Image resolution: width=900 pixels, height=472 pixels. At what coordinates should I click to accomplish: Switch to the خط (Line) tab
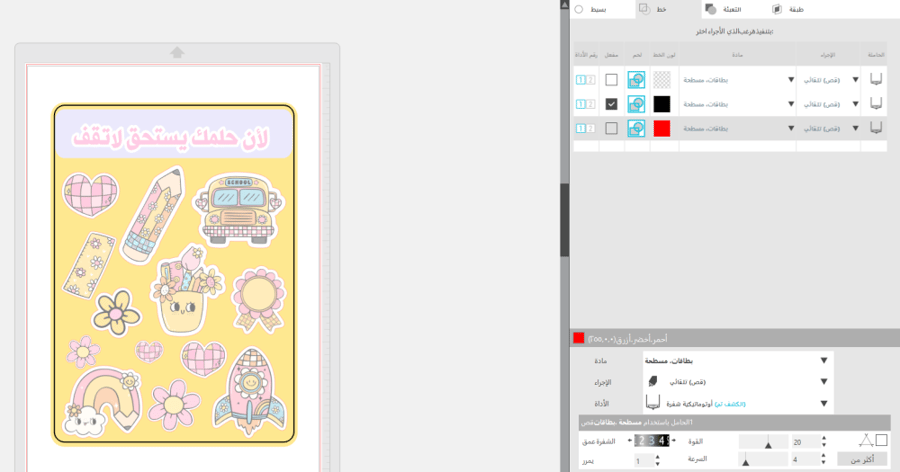click(x=668, y=9)
